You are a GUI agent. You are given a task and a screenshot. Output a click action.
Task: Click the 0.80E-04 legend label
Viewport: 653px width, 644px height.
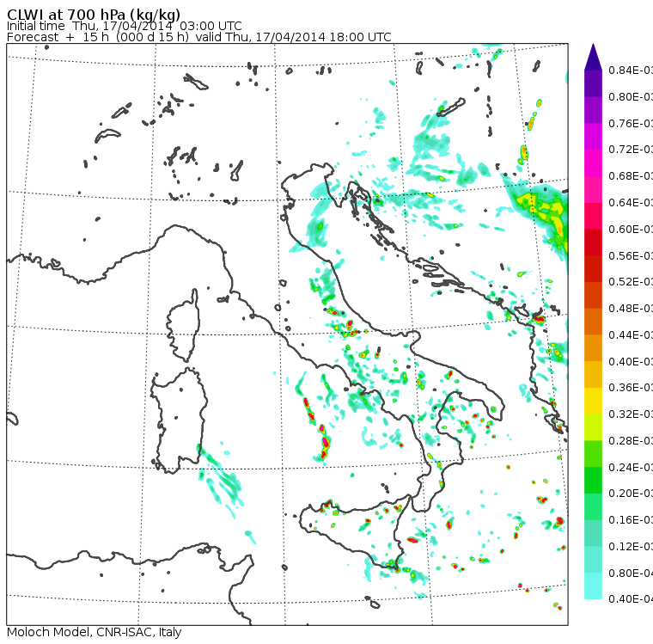pos(631,573)
